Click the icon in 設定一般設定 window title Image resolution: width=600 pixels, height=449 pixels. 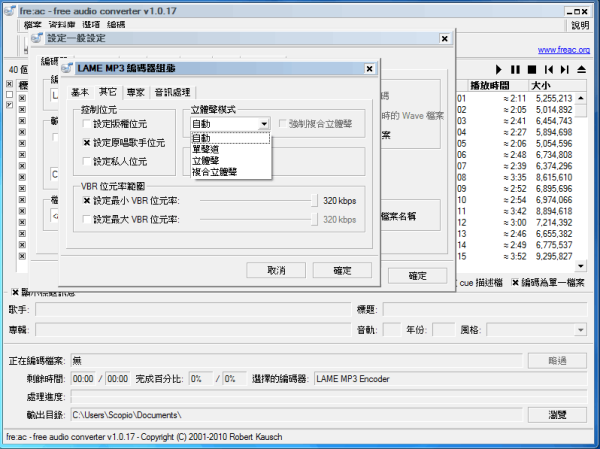click(x=37, y=38)
